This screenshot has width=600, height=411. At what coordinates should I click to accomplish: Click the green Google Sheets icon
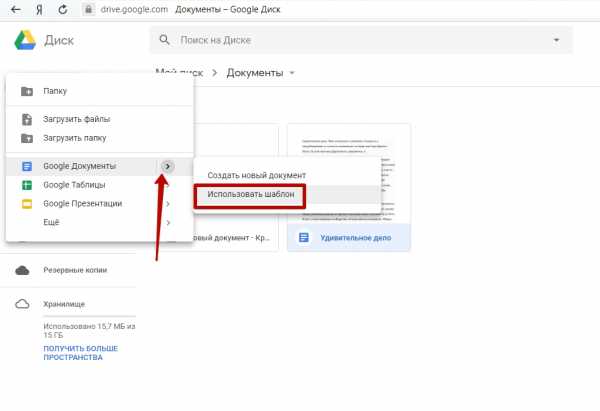coord(27,185)
